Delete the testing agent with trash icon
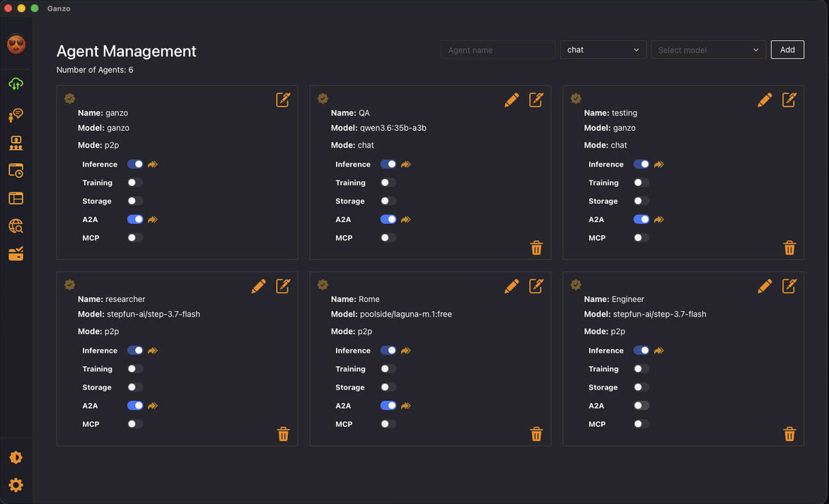This screenshot has width=829, height=504. tap(789, 248)
